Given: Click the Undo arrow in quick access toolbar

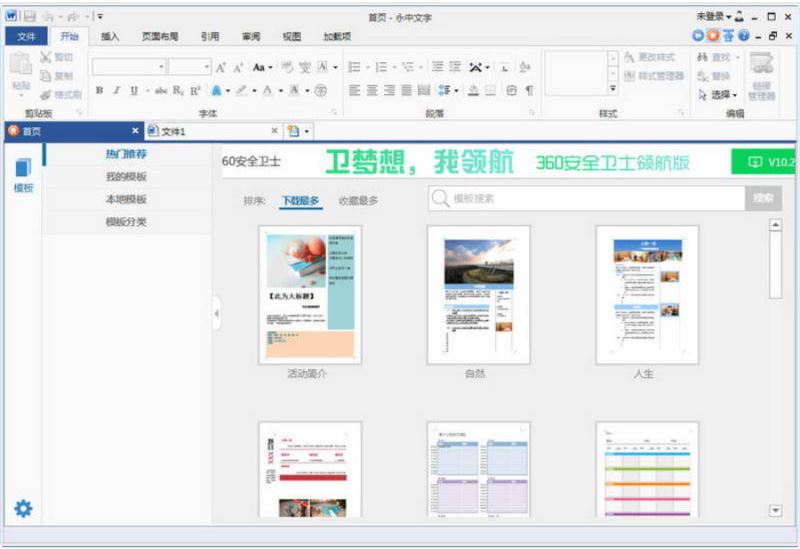Looking at the screenshot, I should [x=49, y=17].
